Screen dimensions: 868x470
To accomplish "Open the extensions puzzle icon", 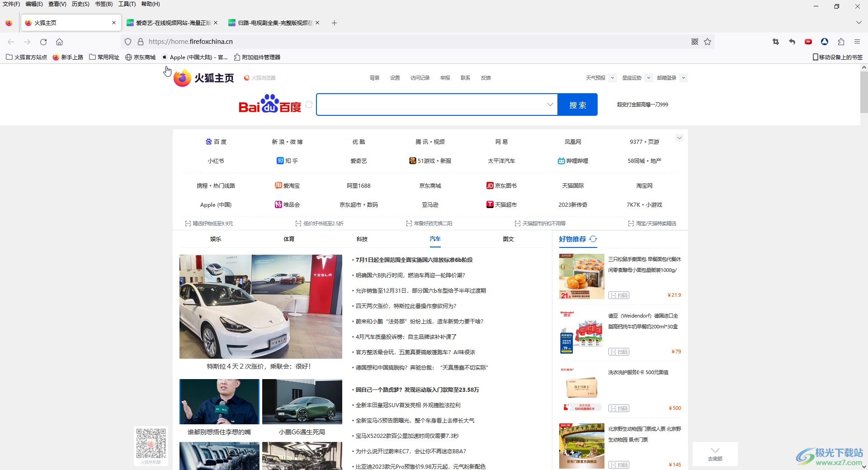I will (x=841, y=42).
